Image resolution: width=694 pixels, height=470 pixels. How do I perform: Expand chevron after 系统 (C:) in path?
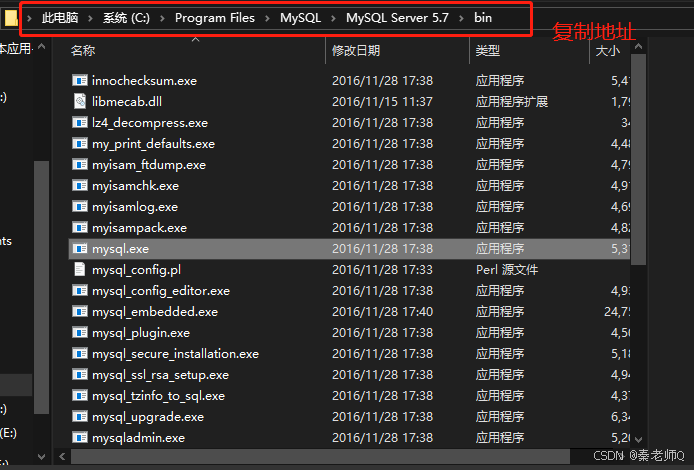(162, 18)
